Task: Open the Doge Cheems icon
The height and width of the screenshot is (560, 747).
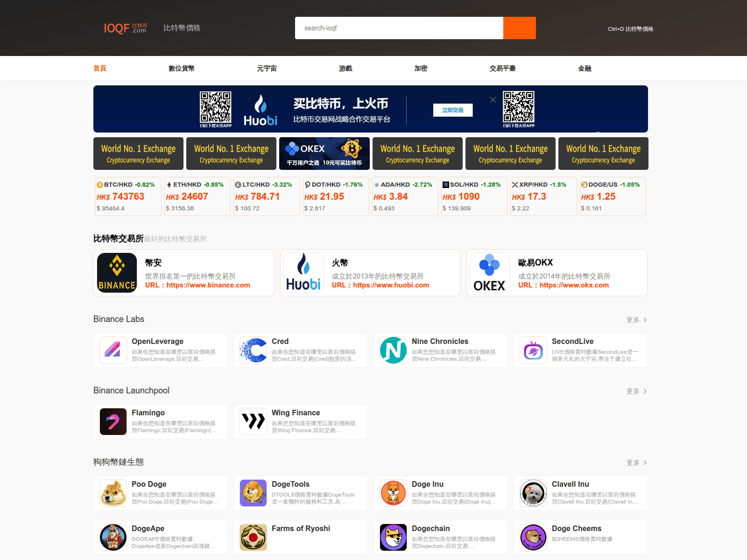Action: pyautogui.click(x=533, y=537)
